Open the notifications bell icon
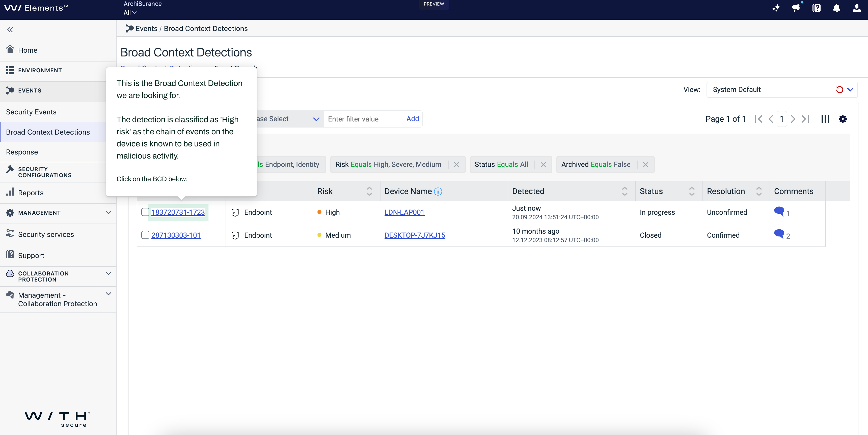Screen dimensions: 868x435 pyautogui.click(x=836, y=8)
